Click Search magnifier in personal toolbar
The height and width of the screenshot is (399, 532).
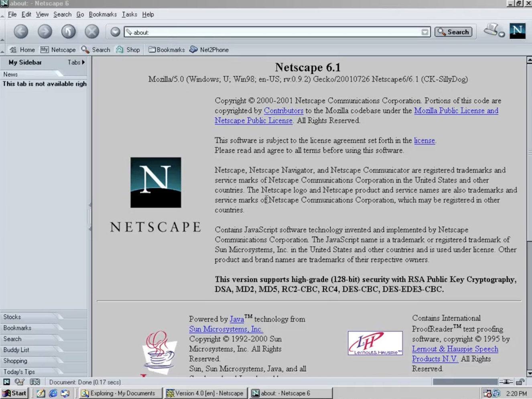point(95,50)
